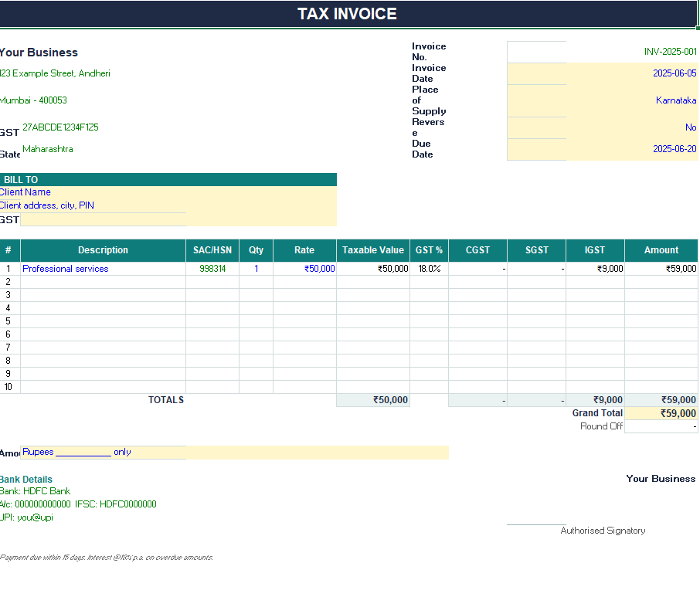Click invoice number INV-2025-001
Screen dimensions: 700x597
point(670,52)
